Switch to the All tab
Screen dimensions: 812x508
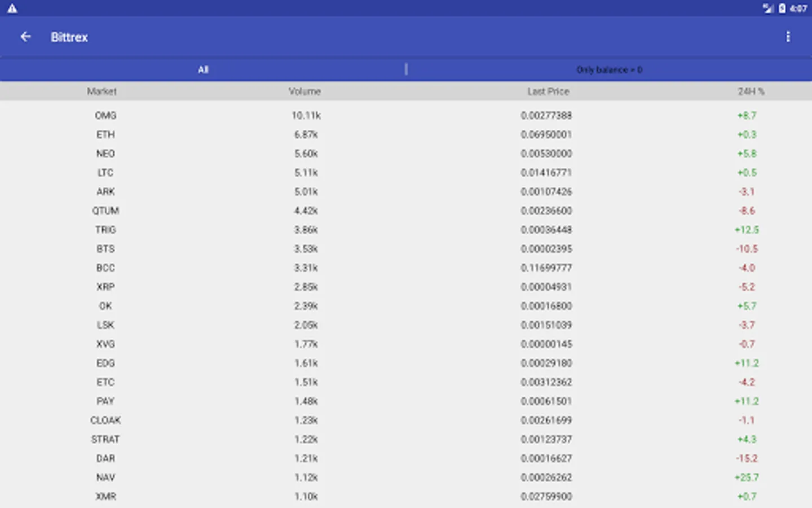click(x=203, y=69)
